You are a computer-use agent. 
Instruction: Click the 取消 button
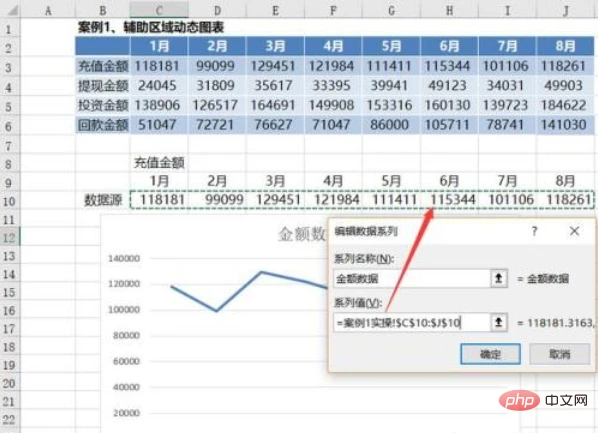tap(559, 354)
